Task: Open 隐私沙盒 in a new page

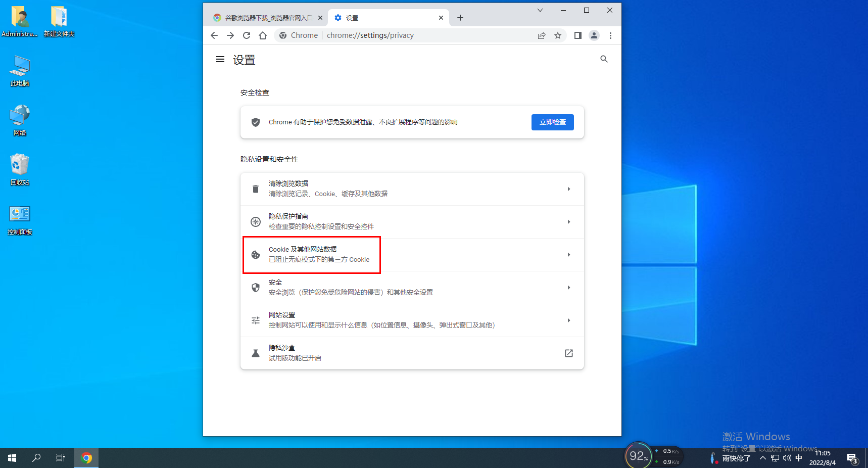Action: [x=568, y=353]
